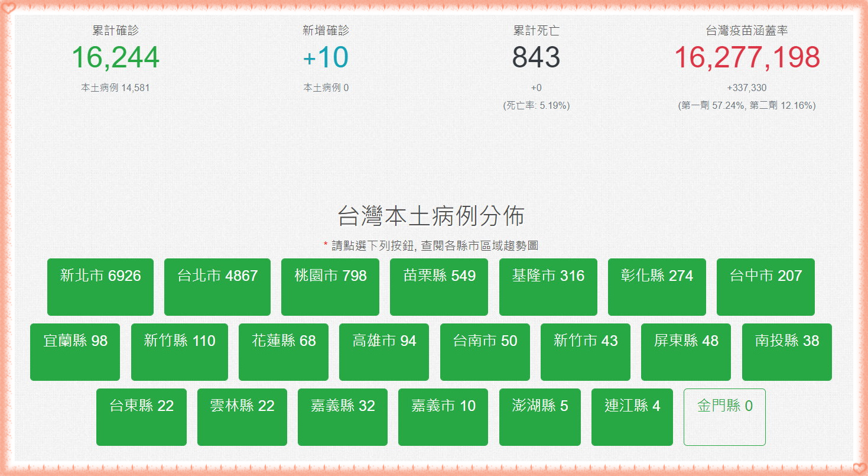Click the 累計確診 label
868x476 pixels.
pos(116,31)
